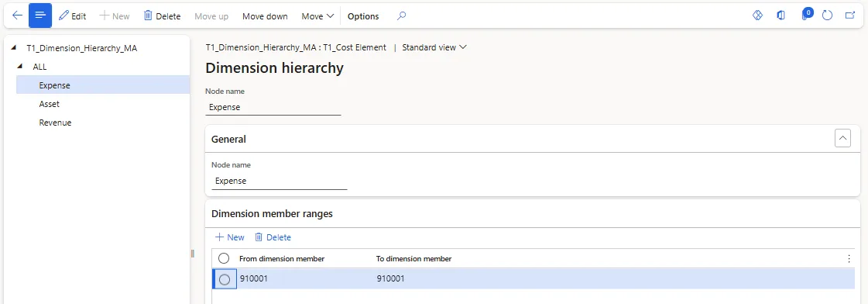Screen dimensions: 868x304
Task: Click the grayed-out New toolbar button
Action: point(115,16)
